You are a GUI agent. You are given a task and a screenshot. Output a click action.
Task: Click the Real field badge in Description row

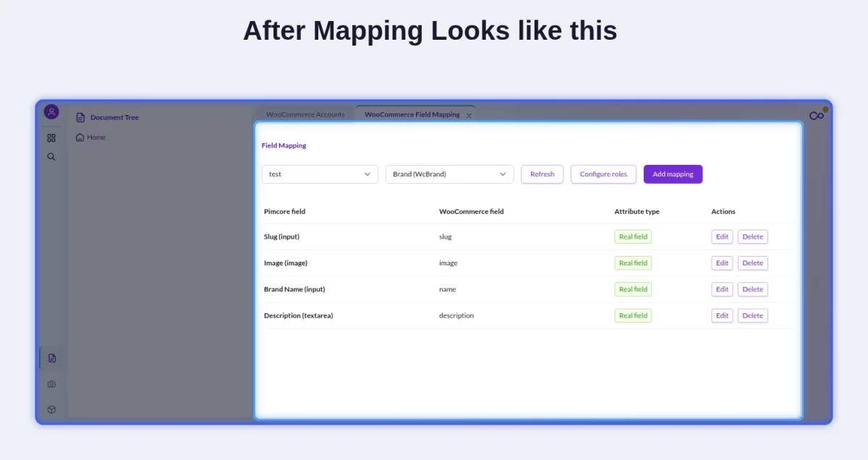[633, 315]
